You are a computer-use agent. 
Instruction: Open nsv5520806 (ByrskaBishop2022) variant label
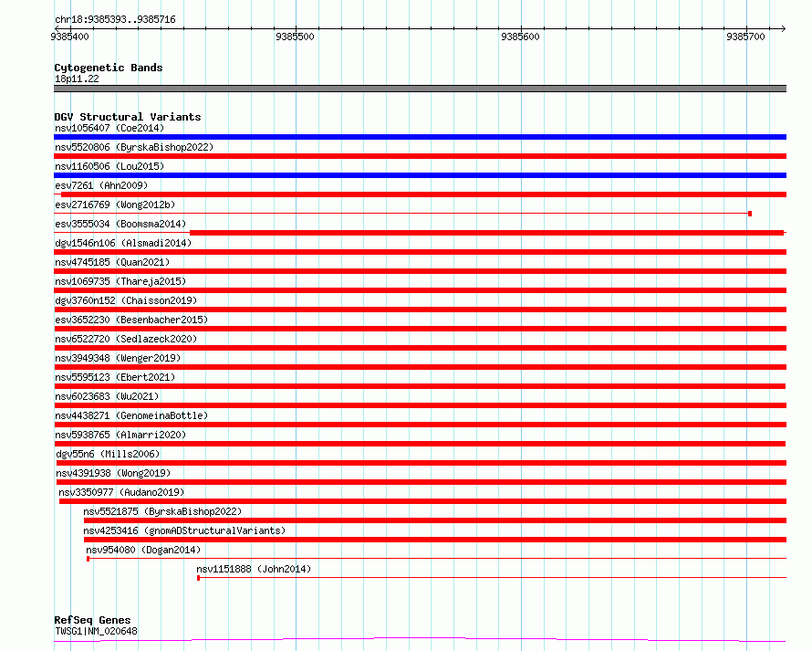pyautogui.click(x=134, y=147)
